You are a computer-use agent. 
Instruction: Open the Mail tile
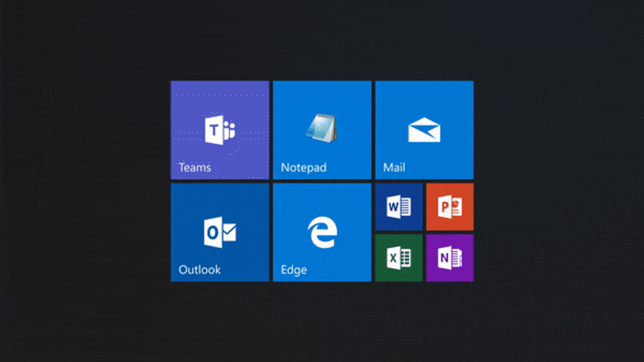click(424, 130)
